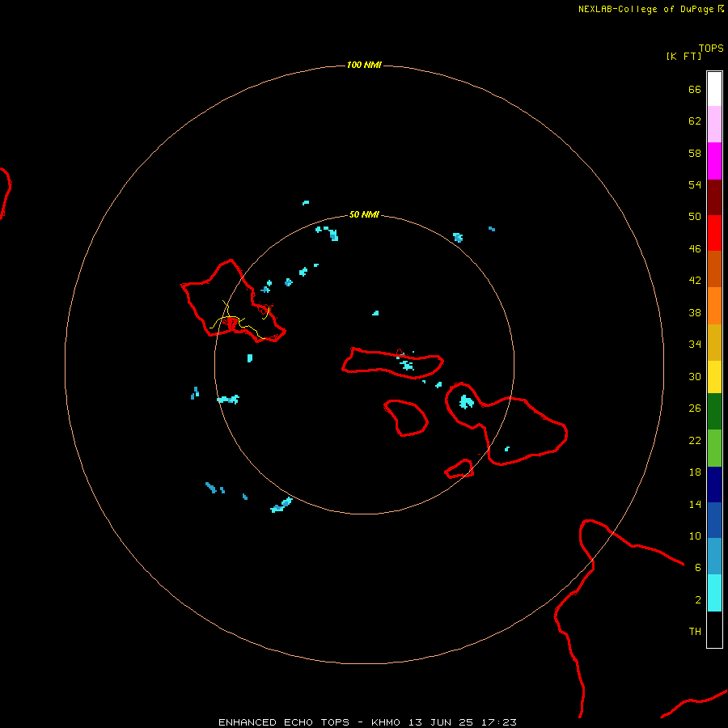
Task: Click the legend value 2
Action: (x=698, y=599)
